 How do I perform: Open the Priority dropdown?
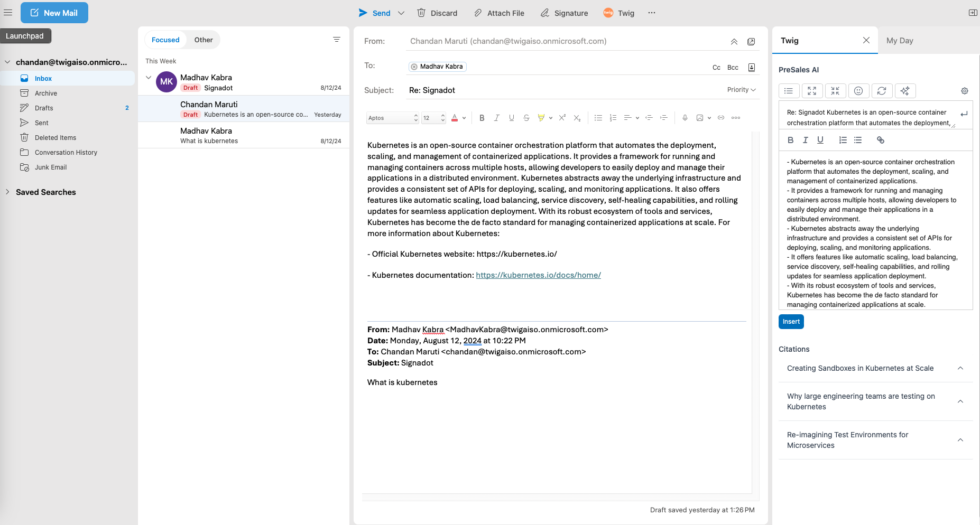click(741, 90)
